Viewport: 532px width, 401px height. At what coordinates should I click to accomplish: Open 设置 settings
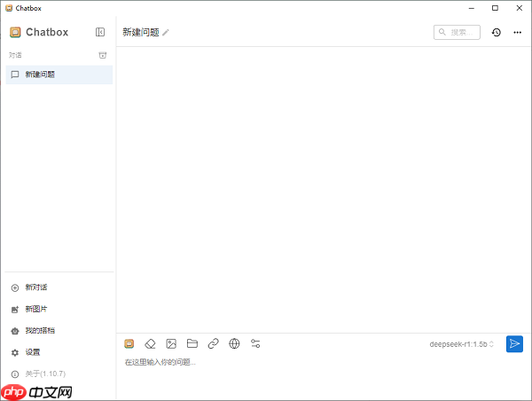(33, 352)
